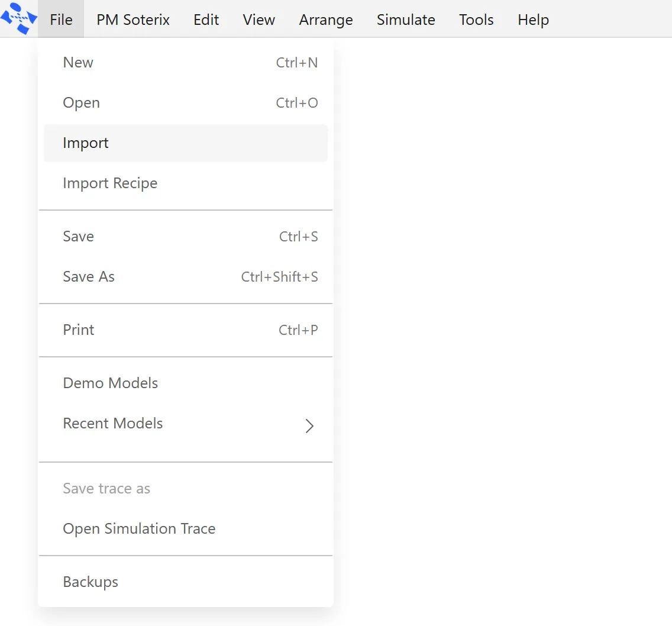Select the Import menu entry
This screenshot has height=626, width=672.
186,143
